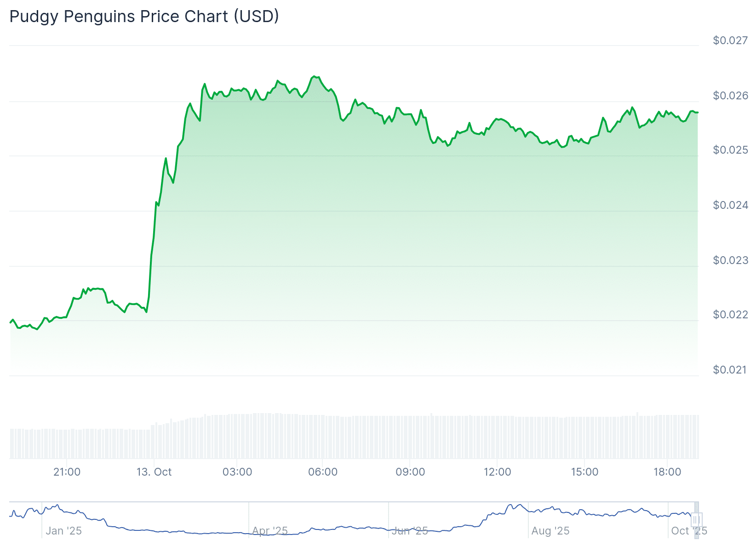The width and height of the screenshot is (756, 552).
Task: Click the 13. Oct date axis label
Action: 154,472
